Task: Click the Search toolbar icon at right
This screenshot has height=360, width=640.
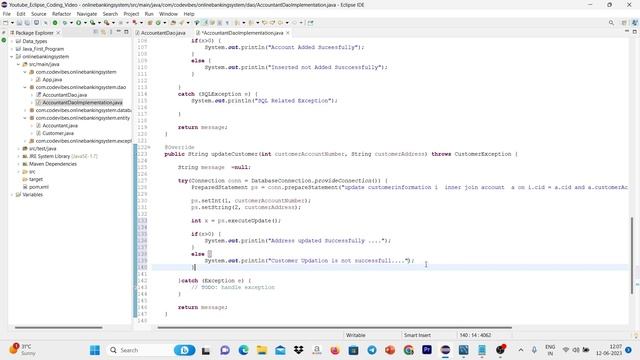Action: (x=611, y=23)
